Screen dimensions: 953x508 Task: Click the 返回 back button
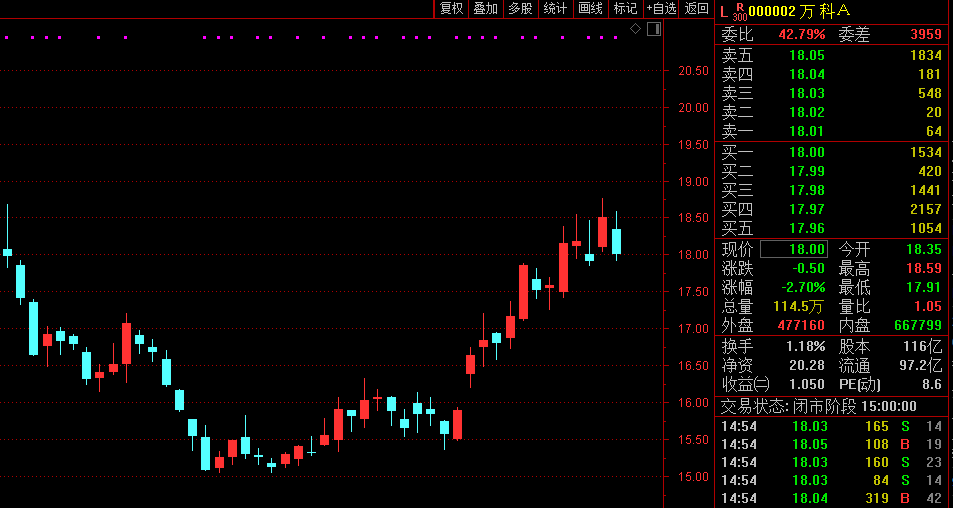pyautogui.click(x=696, y=9)
